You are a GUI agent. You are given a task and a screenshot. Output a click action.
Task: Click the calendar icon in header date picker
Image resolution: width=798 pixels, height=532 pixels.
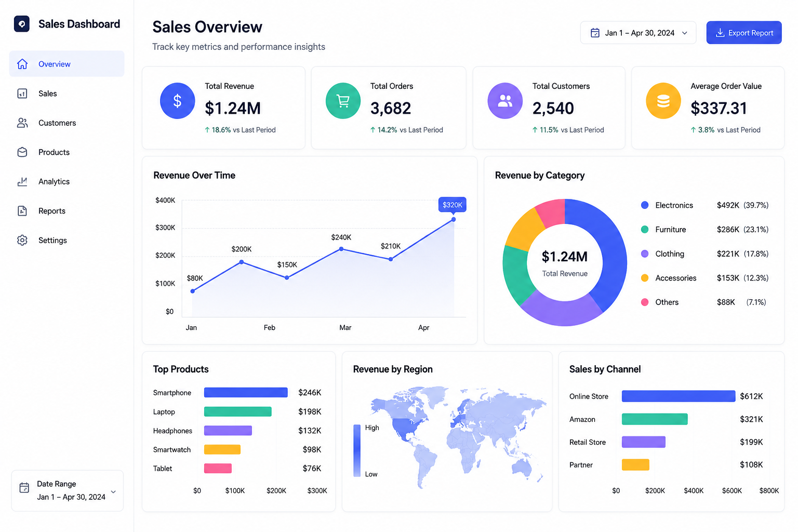pos(595,33)
